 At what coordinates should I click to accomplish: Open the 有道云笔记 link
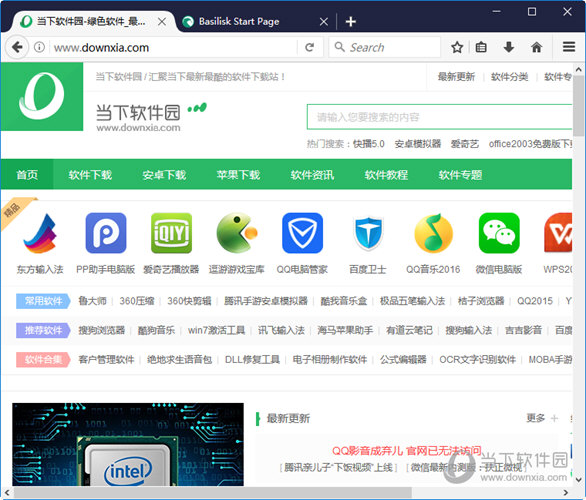click(409, 330)
